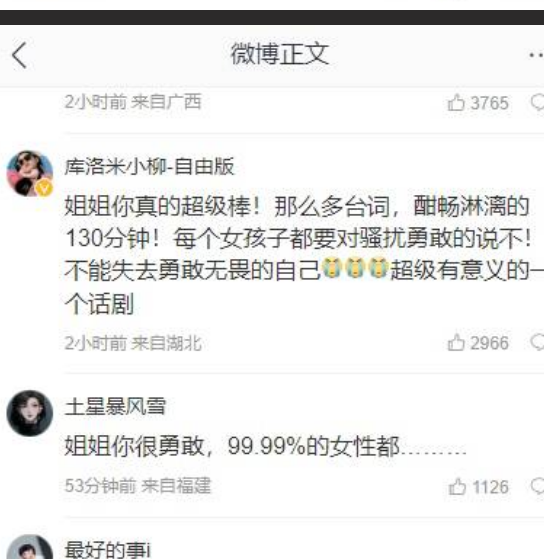Open the more options dots menu
Viewport: 544px width, 559px height.
pos(536,55)
